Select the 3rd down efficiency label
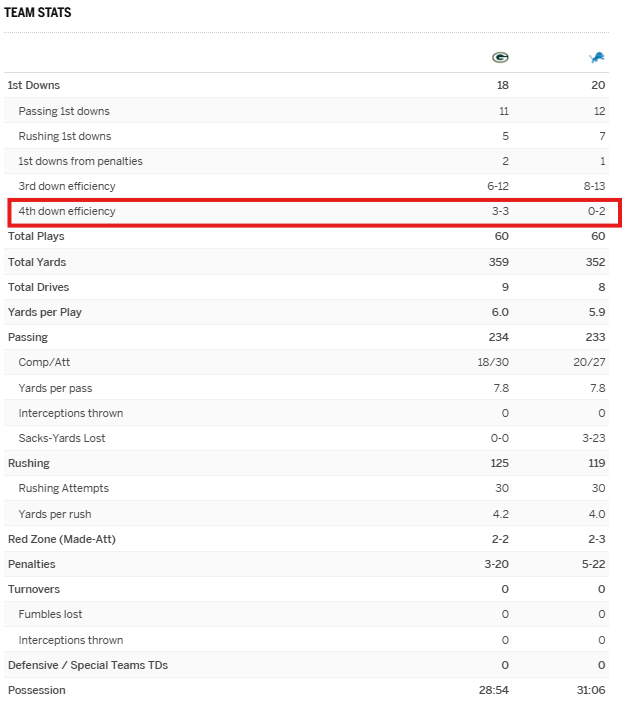Image resolution: width=623 pixels, height=710 pixels. 67,186
